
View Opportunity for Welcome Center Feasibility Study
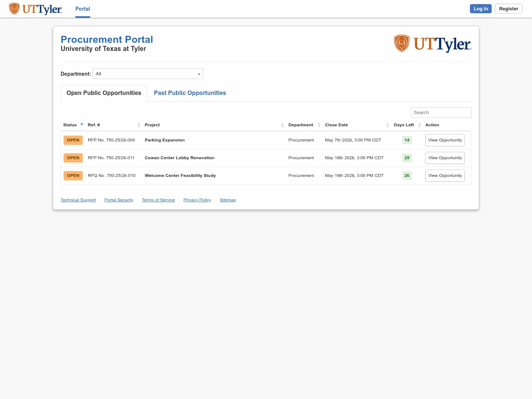[445, 176]
